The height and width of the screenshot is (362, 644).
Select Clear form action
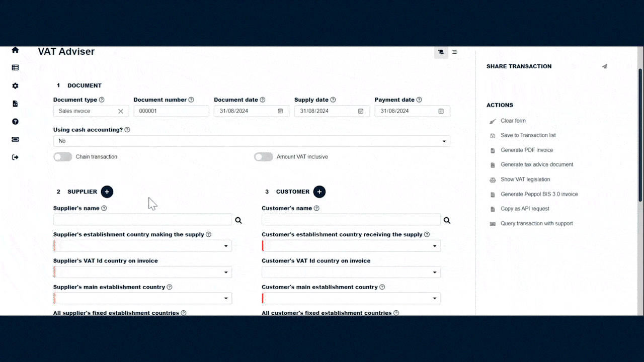(513, 121)
